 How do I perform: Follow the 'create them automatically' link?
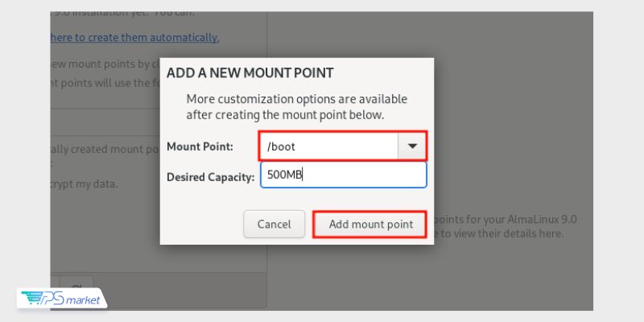(x=134, y=37)
